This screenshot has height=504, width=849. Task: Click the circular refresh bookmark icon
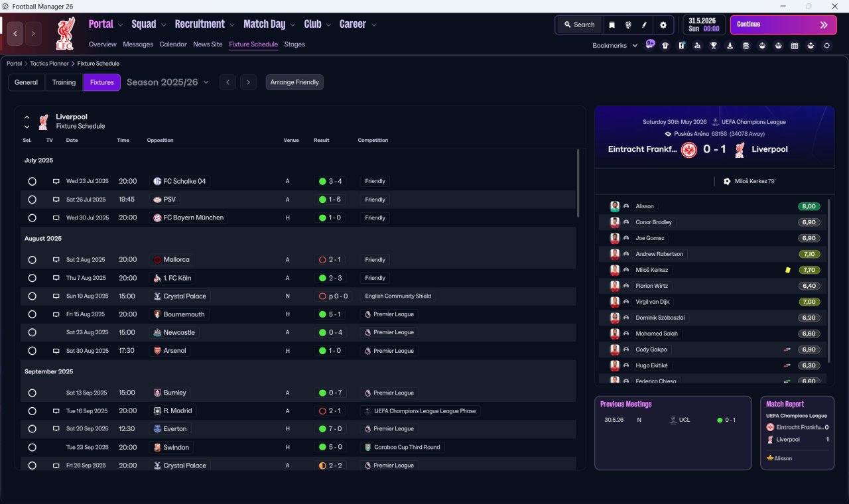(x=826, y=46)
